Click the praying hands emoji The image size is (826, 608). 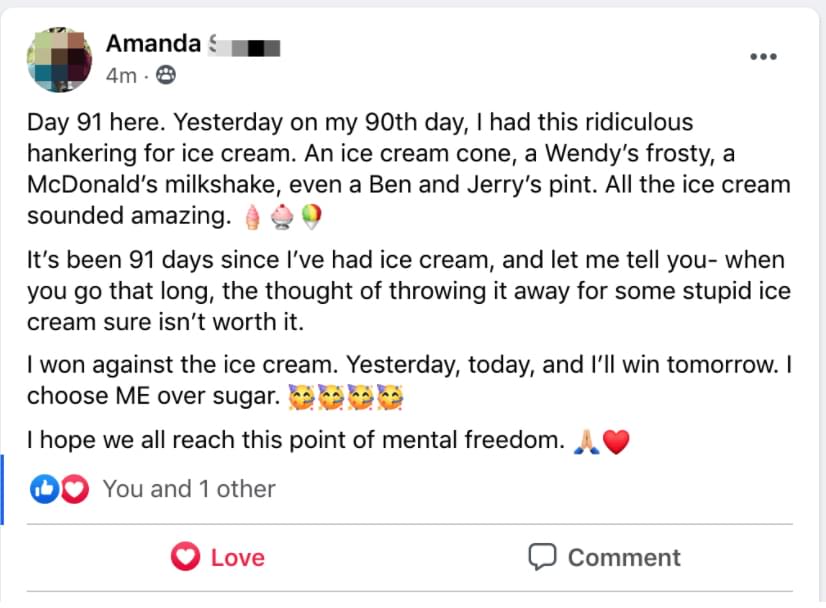(586, 441)
